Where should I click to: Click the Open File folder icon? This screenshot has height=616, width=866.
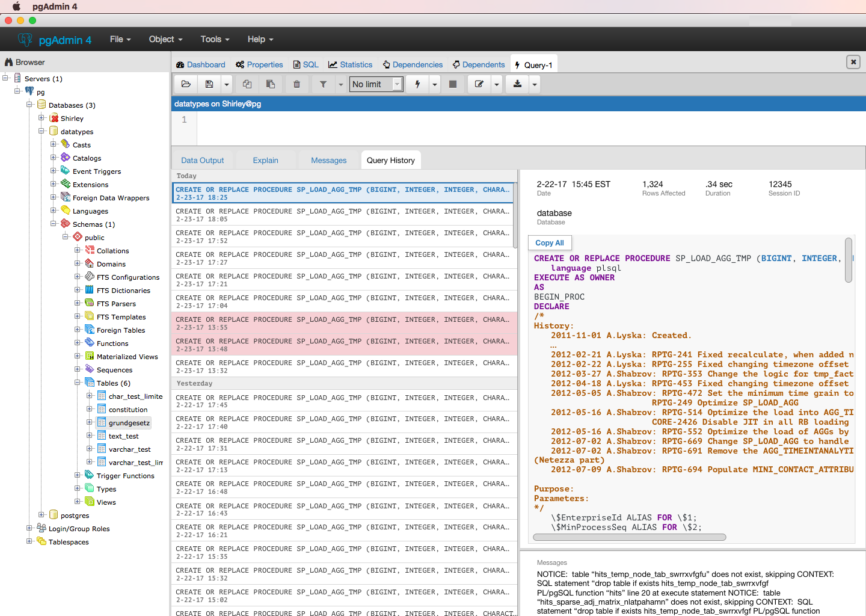click(x=186, y=84)
